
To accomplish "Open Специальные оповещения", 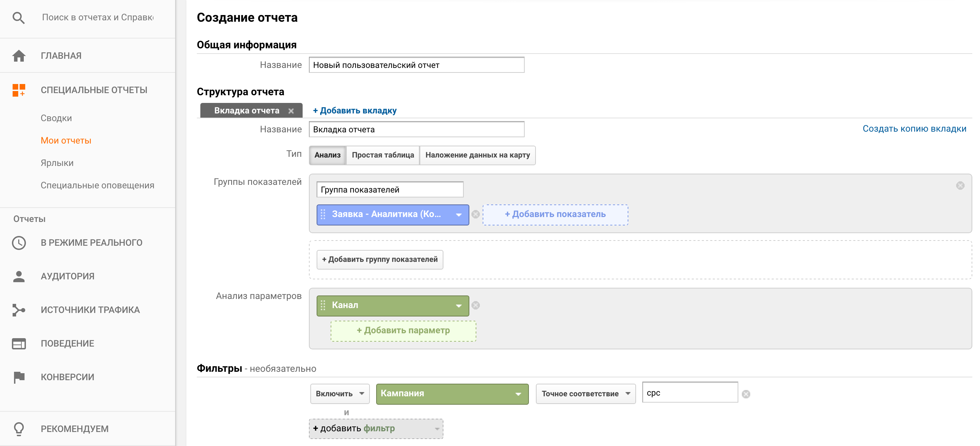I will 97,186.
